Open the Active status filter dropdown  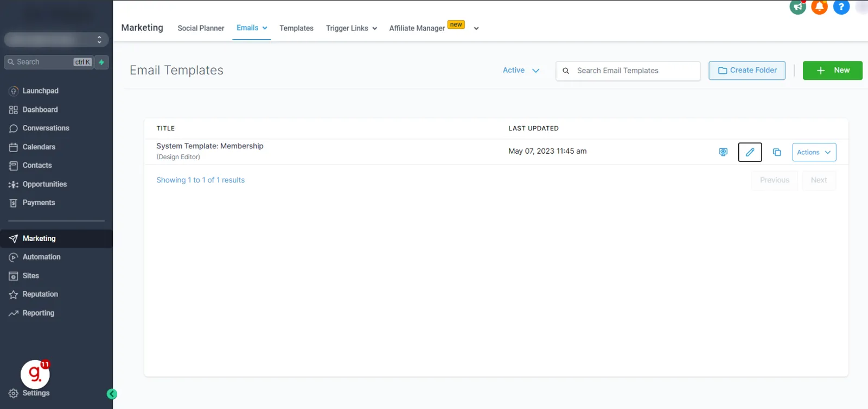click(521, 70)
